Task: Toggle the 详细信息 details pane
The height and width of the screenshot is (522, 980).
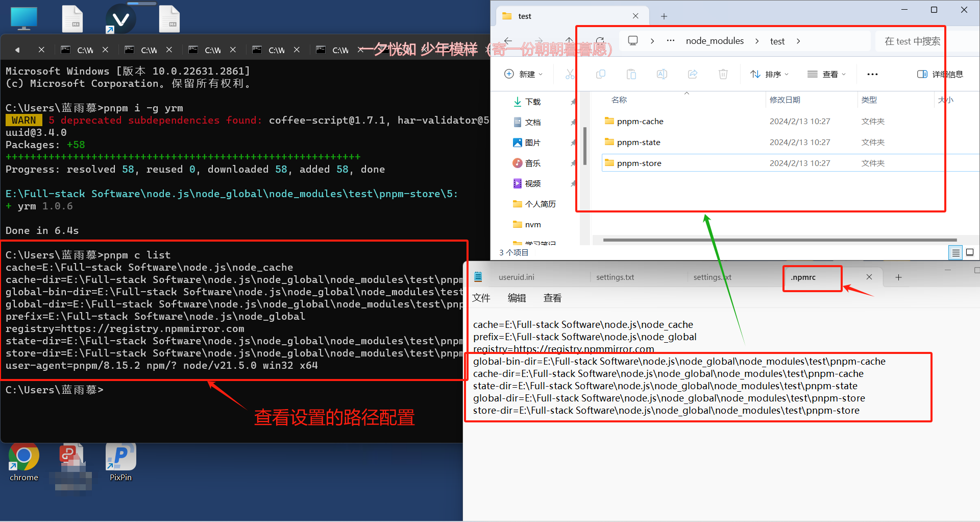Action: [940, 74]
